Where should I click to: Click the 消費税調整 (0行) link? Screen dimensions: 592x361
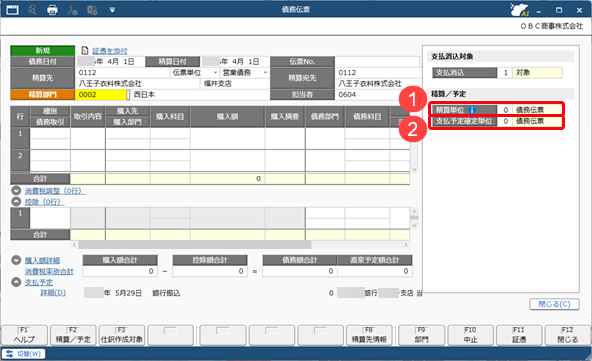(x=55, y=191)
